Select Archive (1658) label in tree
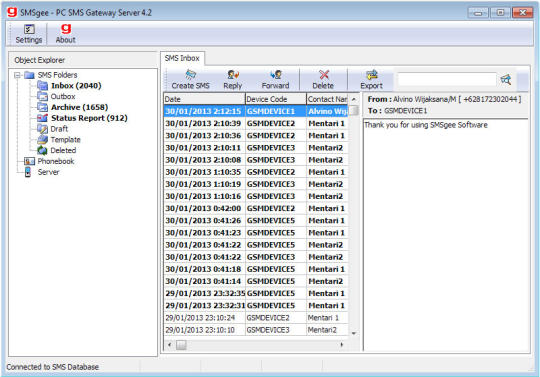The width and height of the screenshot is (540, 377). (x=80, y=107)
